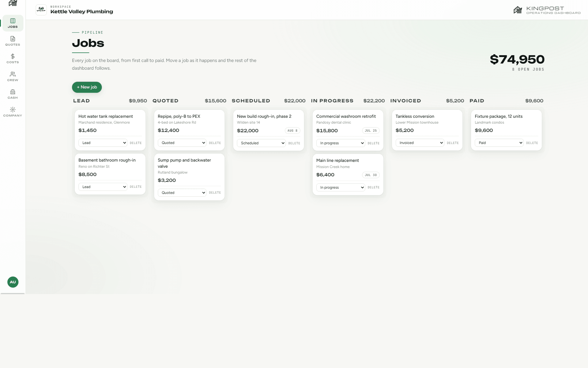This screenshot has width=588, height=368.
Task: Click the Kingpost logo atop the sidebar
Action: click(x=13, y=3)
